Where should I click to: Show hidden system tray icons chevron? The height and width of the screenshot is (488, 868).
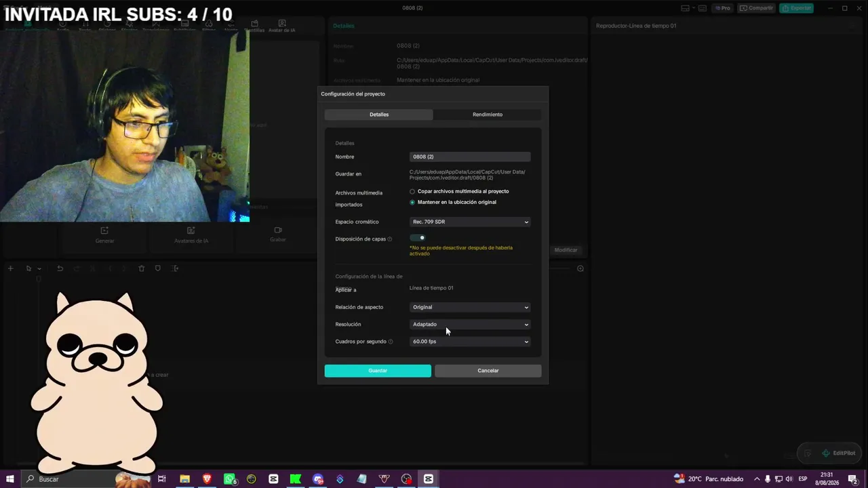click(757, 479)
